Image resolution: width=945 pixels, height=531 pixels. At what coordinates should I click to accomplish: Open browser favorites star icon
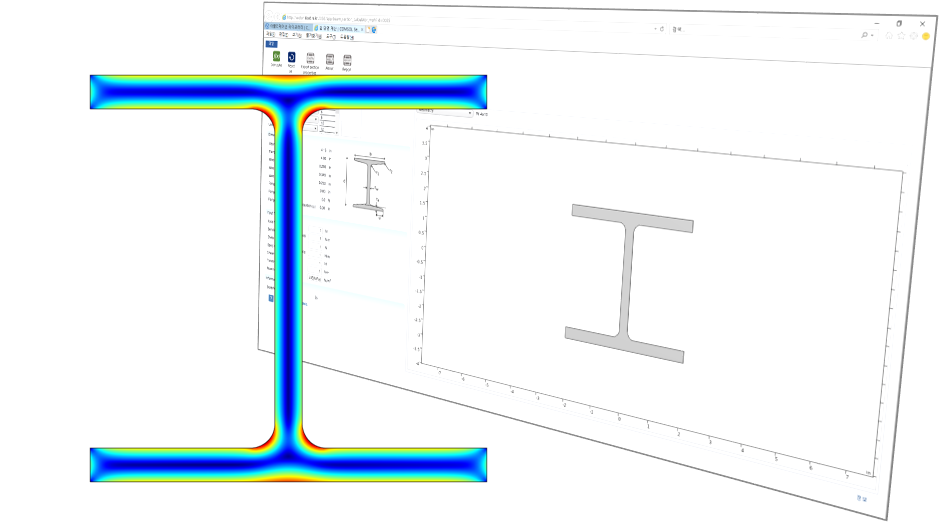pyautogui.click(x=901, y=35)
